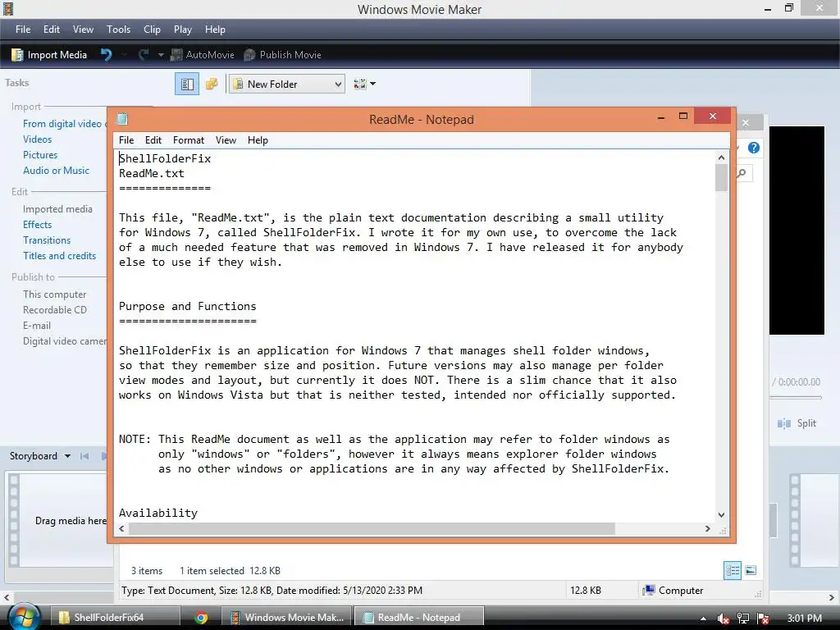Viewport: 840px width, 630px height.
Task: Click Titles and credits link
Action: coord(59,256)
